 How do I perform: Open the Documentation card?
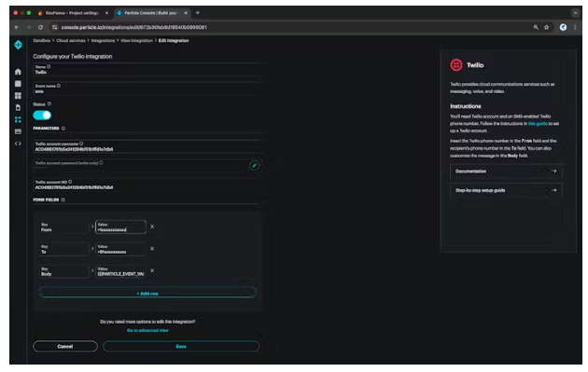tap(506, 172)
